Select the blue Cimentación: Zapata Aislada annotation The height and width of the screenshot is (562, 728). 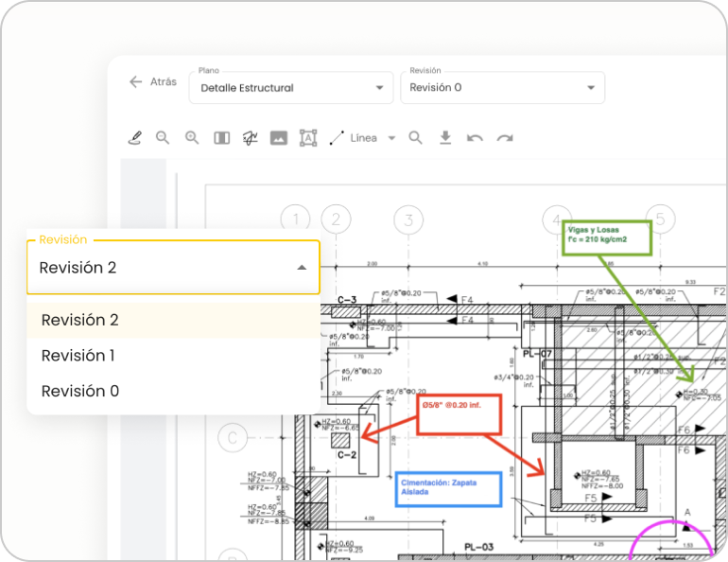tap(448, 489)
